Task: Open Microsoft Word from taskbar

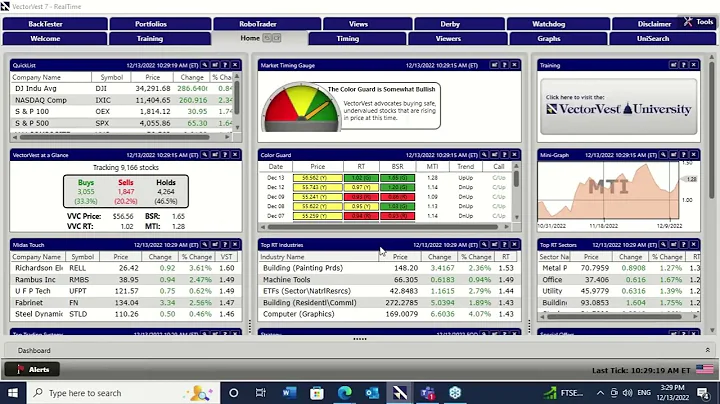Action: 289,393
